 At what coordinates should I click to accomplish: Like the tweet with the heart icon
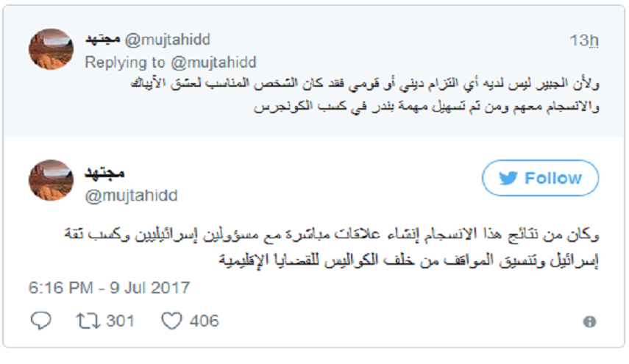click(x=171, y=321)
